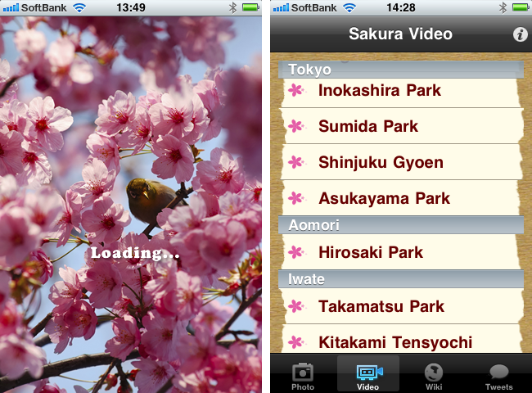Click the signal bars on the loading screen
This screenshot has height=393, width=532.
point(11,8)
